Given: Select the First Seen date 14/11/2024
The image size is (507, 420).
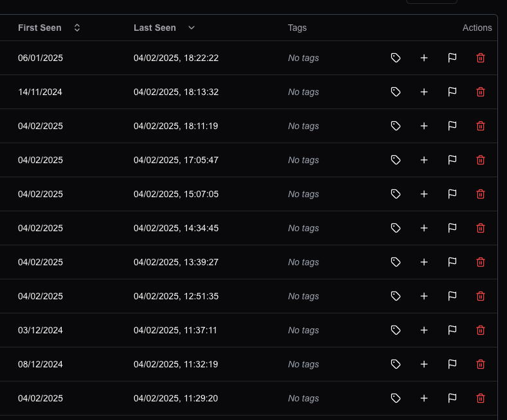Looking at the screenshot, I should (40, 92).
